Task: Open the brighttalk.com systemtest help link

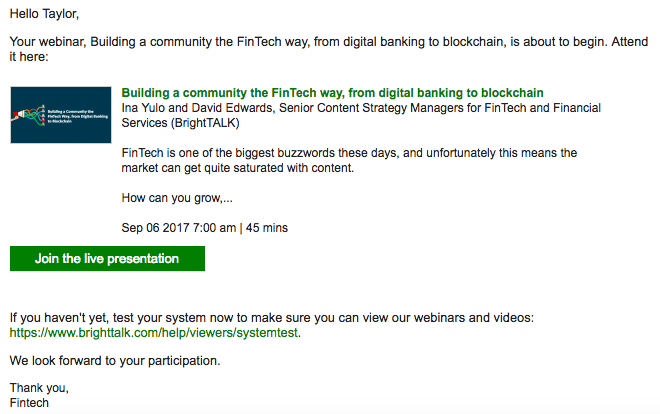Action: pos(154,333)
